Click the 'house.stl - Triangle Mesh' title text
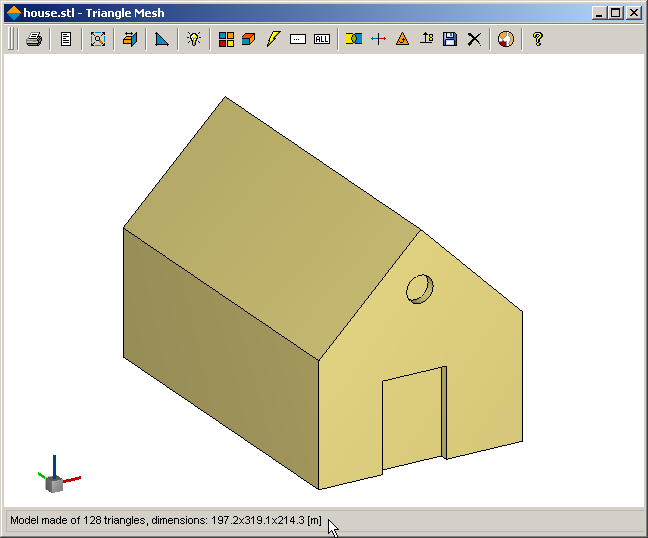The height and width of the screenshot is (538, 648). [94, 13]
